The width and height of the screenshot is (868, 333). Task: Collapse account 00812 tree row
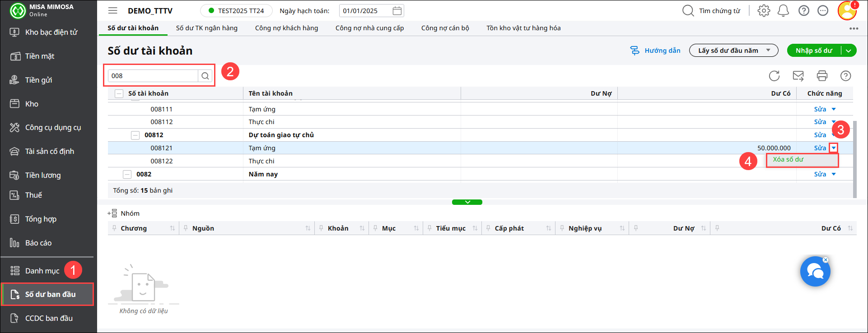coord(135,135)
